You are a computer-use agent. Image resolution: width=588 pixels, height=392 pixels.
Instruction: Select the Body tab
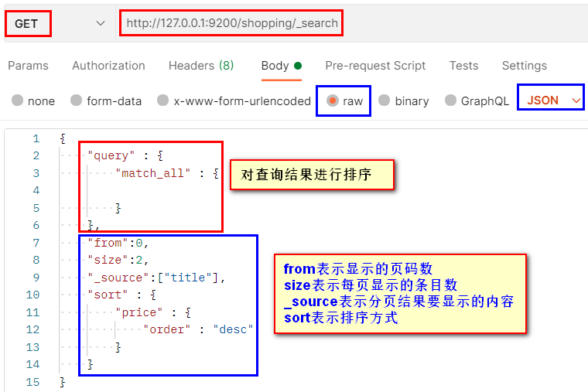[282, 66]
